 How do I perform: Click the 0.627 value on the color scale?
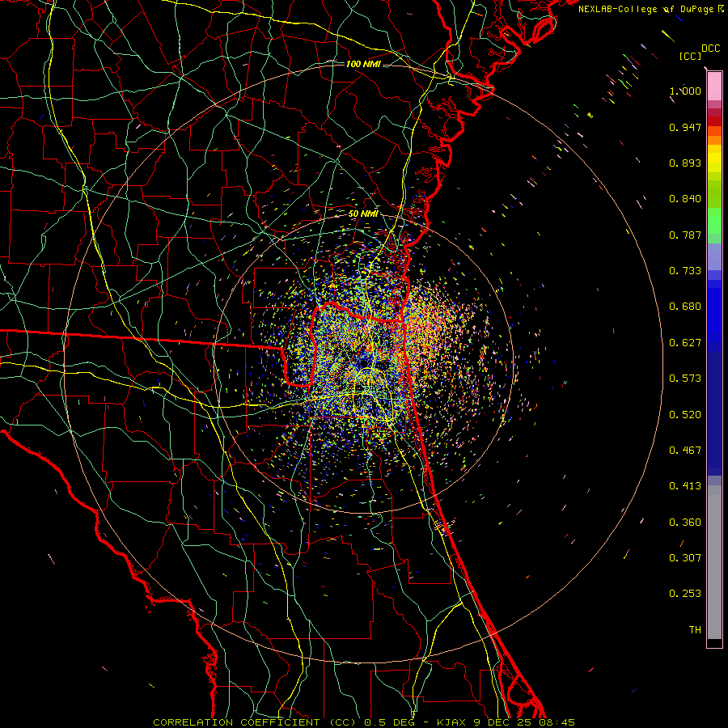coord(685,343)
